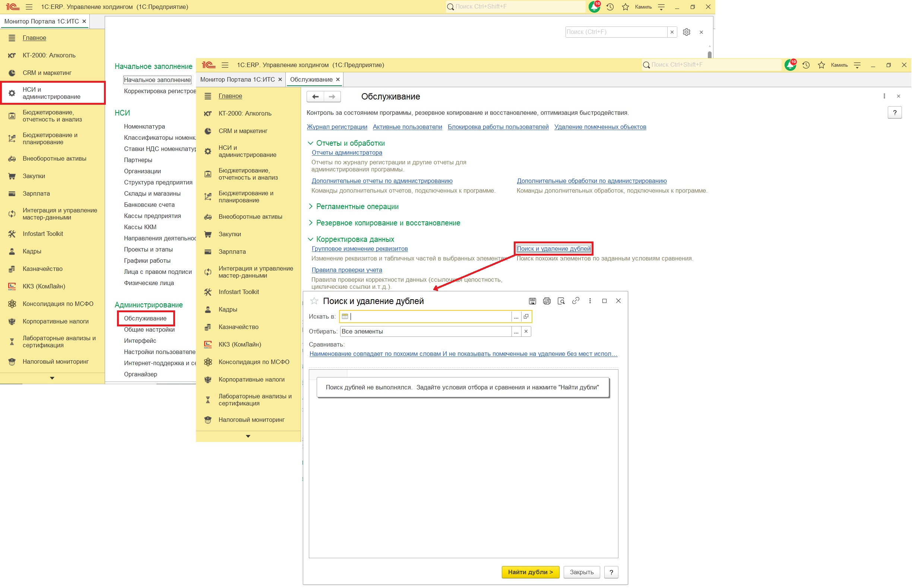912x588 pixels.
Task: Open CRM и маркетинг in the front sidebar
Action: (x=243, y=131)
